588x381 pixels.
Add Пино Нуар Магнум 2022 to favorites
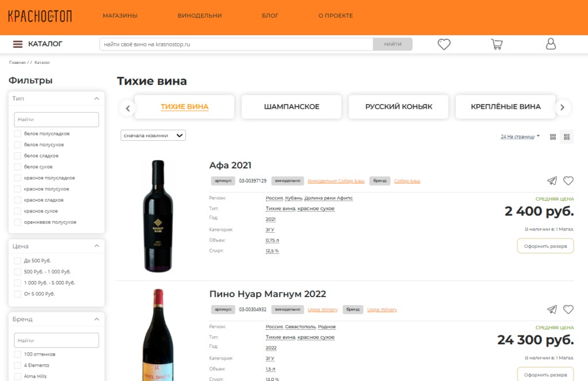(568, 310)
